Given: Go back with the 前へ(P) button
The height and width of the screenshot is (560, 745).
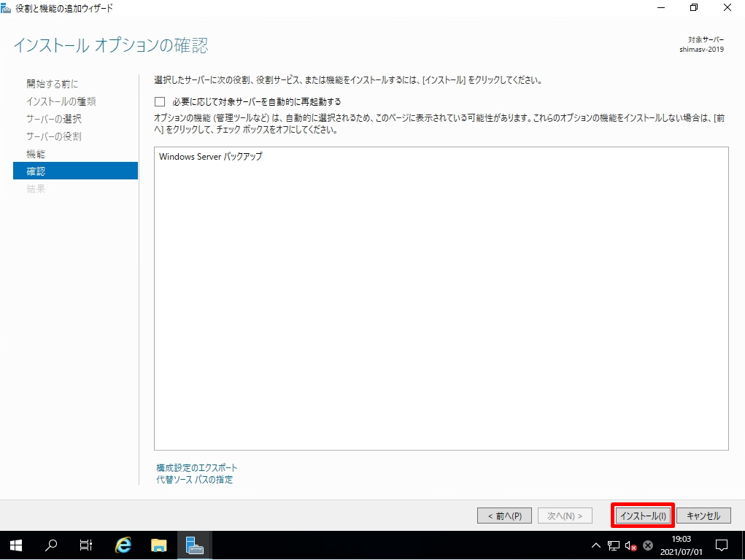Looking at the screenshot, I should (504, 516).
